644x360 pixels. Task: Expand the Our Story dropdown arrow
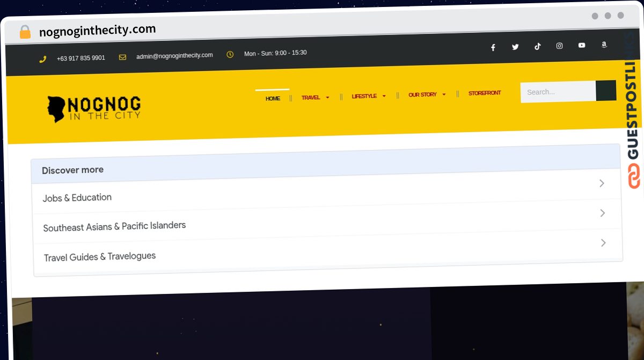pos(444,94)
